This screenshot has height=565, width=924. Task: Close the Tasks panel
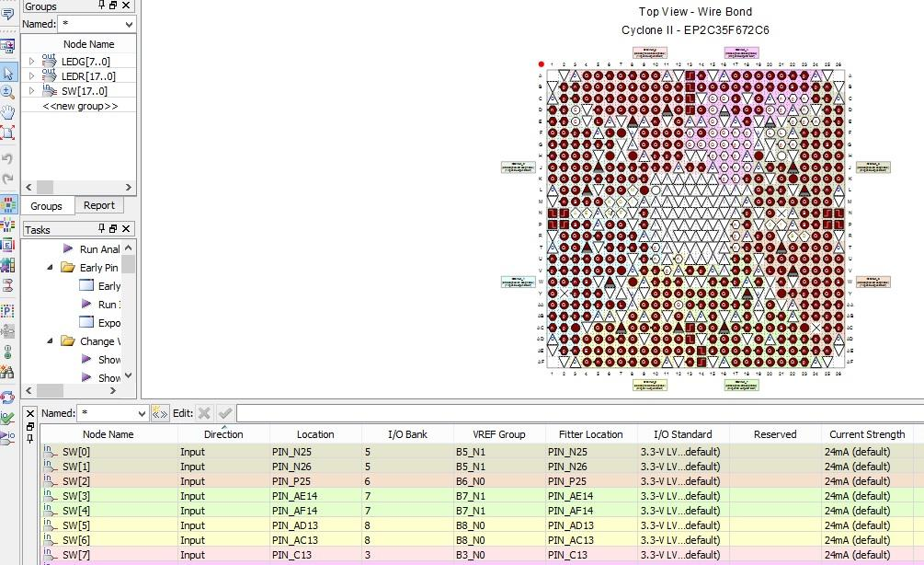point(126,228)
